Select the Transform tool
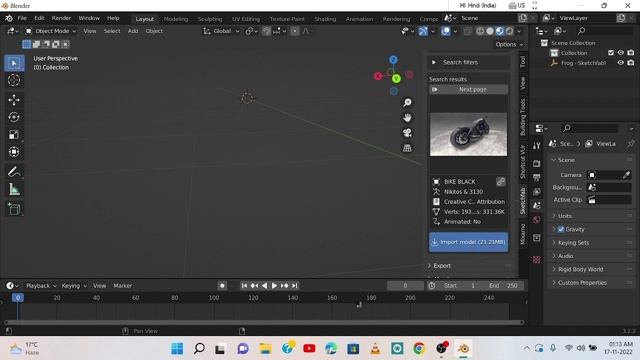This screenshot has width=640, height=360. [14, 152]
